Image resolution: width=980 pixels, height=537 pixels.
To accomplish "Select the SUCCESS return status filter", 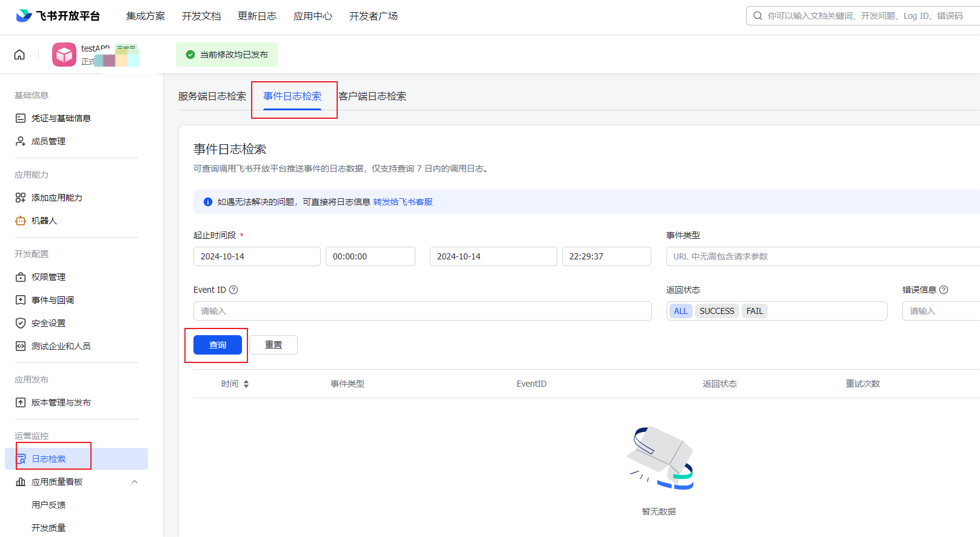I will [x=717, y=311].
